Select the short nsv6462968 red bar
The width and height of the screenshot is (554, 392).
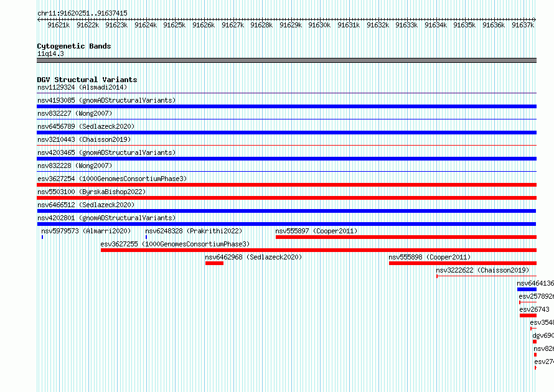pos(214,263)
